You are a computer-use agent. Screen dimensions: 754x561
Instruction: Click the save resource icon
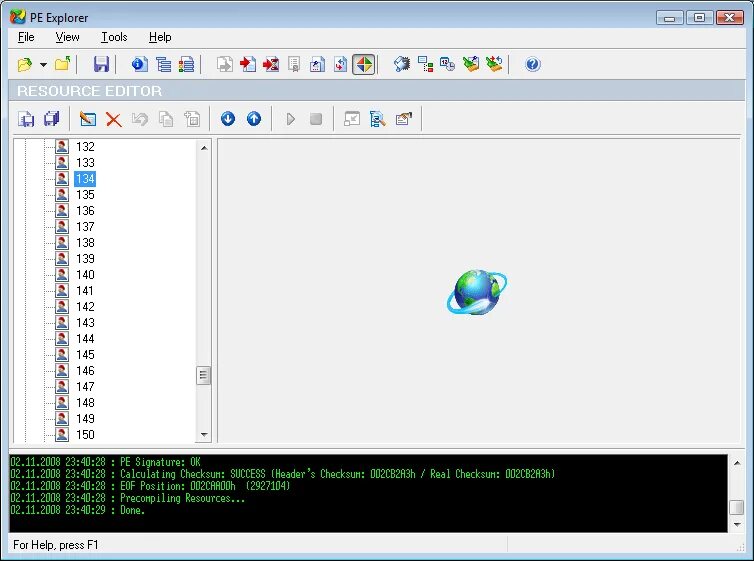(x=26, y=119)
